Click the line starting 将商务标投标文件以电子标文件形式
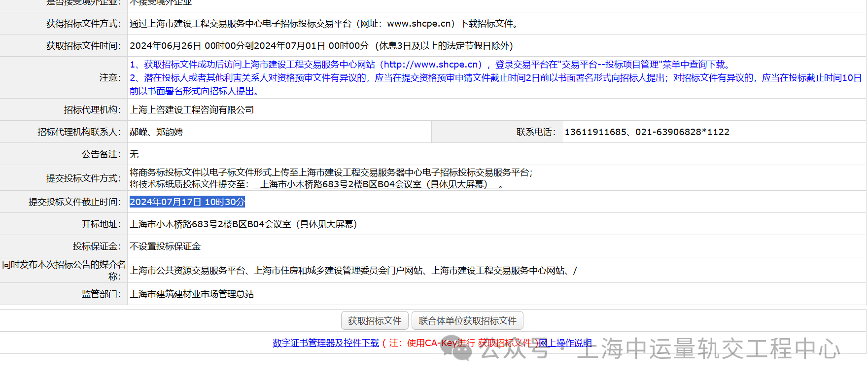Screen dimensions: 868x383 [331, 172]
